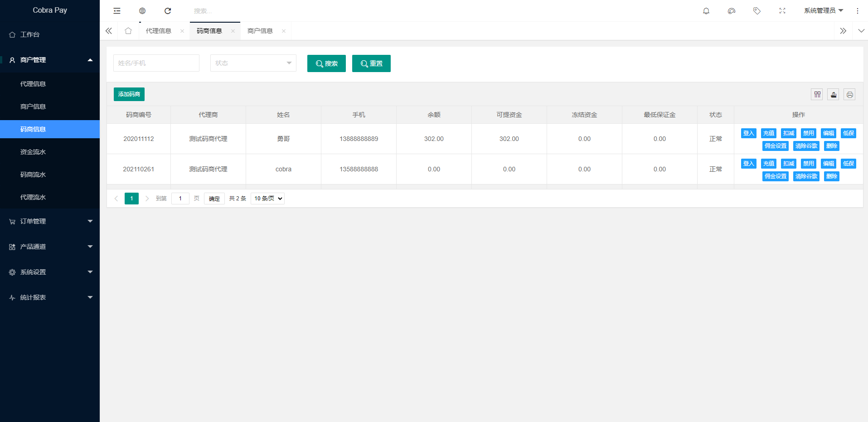Click the export icon above the table
The height and width of the screenshot is (422, 868).
(x=833, y=95)
